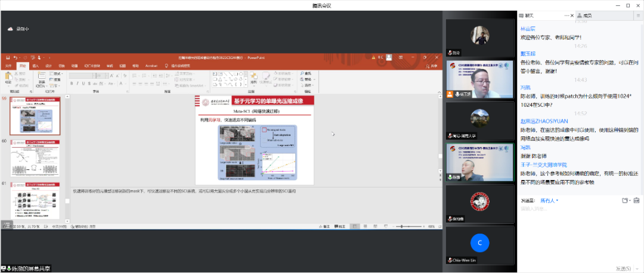Switch to Normal view icon in status bar
Screen dimensions: 644x273
pyautogui.click(x=354, y=226)
